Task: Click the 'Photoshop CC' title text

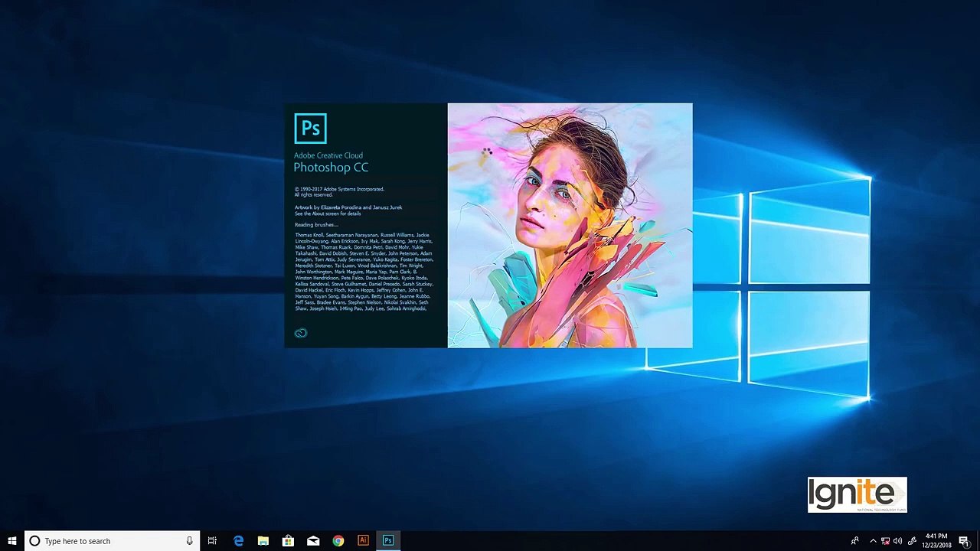Action: 331,168
